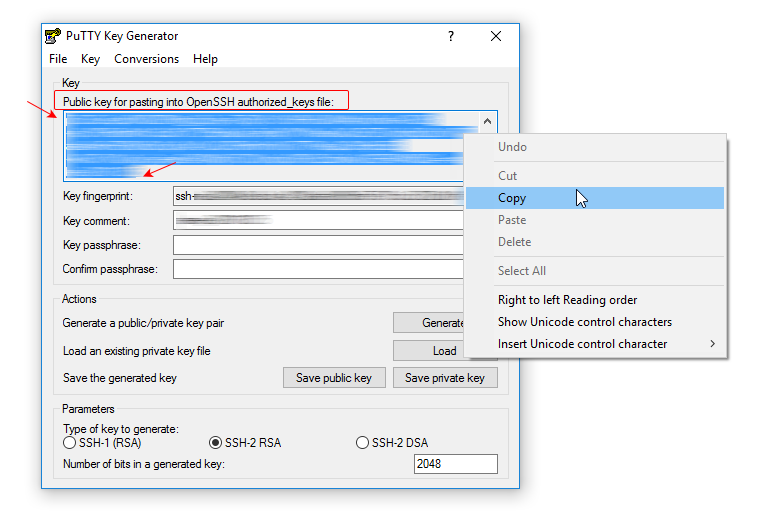Edit the number of bits field
The height and width of the screenshot is (525, 758).
pos(455,464)
